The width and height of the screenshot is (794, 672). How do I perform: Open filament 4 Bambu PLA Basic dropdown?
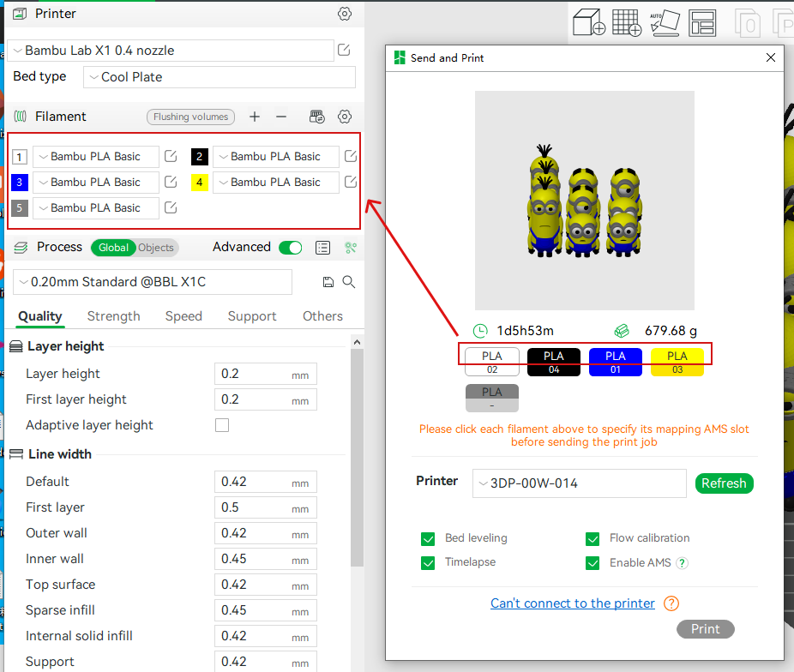276,183
